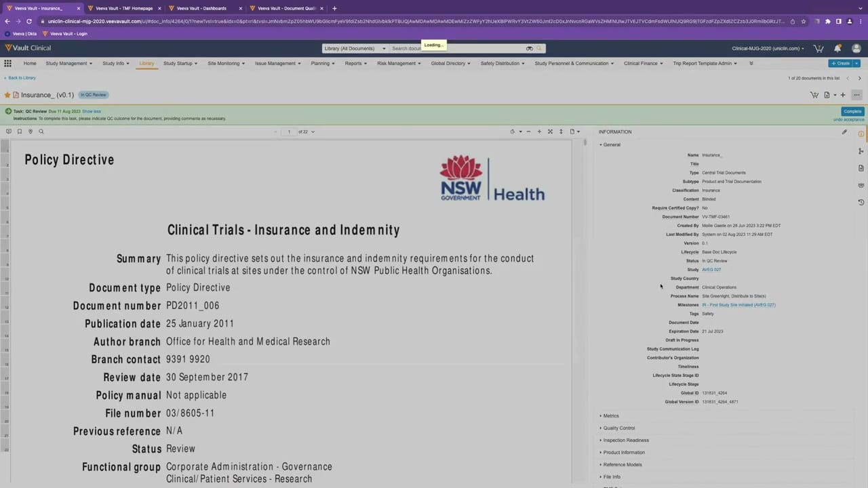Click the Complete task button

(x=852, y=111)
